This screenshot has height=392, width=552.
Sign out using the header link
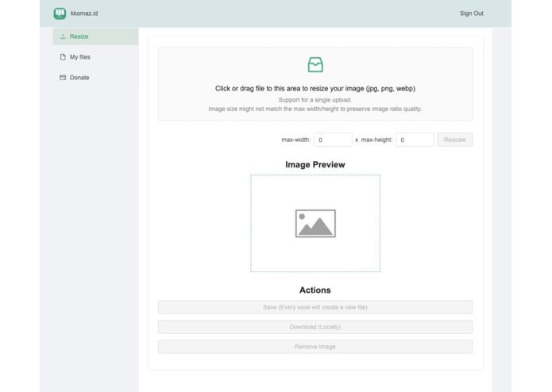tap(471, 13)
